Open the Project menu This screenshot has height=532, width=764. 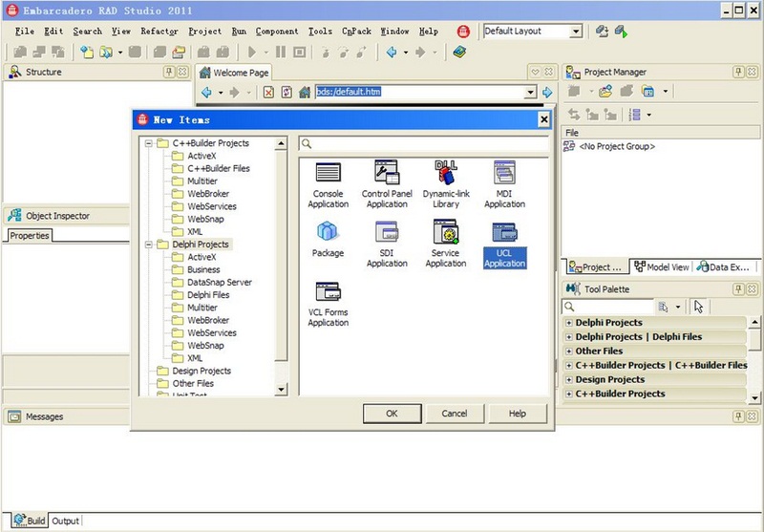pyautogui.click(x=204, y=32)
